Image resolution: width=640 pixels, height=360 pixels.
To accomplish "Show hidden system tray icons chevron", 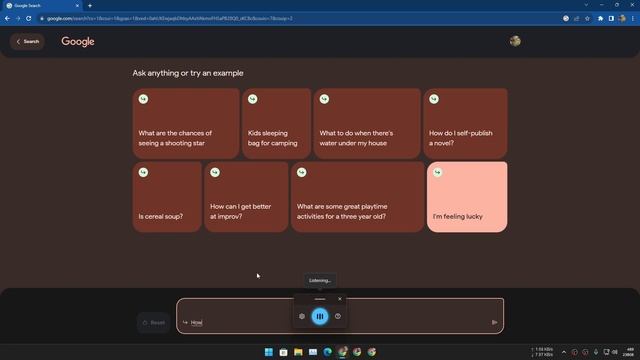I will pos(564,352).
